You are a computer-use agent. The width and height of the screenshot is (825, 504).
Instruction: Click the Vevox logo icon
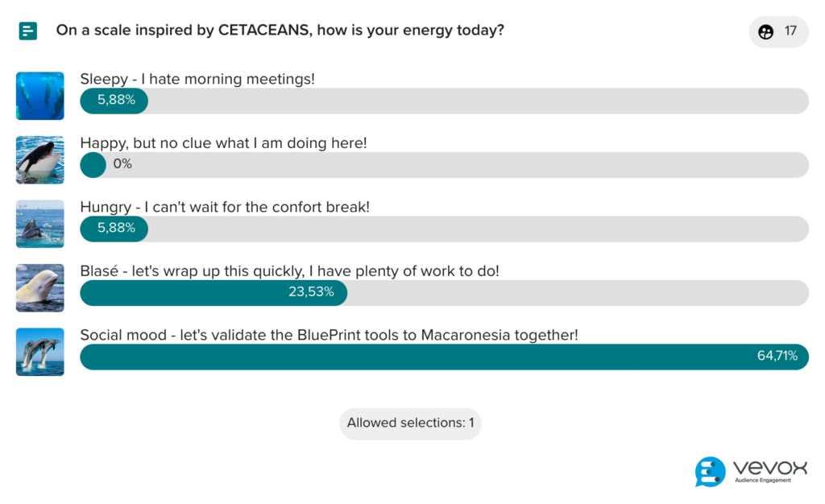(x=711, y=472)
